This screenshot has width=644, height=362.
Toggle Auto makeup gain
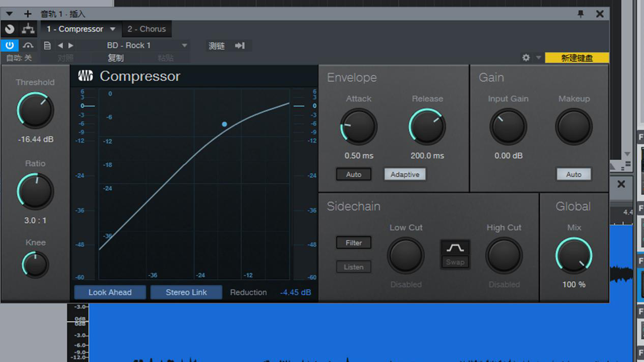(574, 174)
